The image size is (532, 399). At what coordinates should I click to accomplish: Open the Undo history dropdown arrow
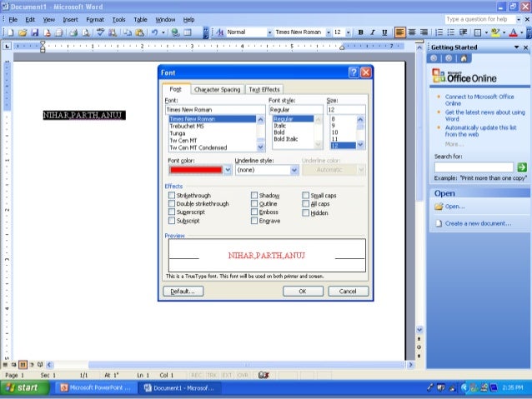163,32
